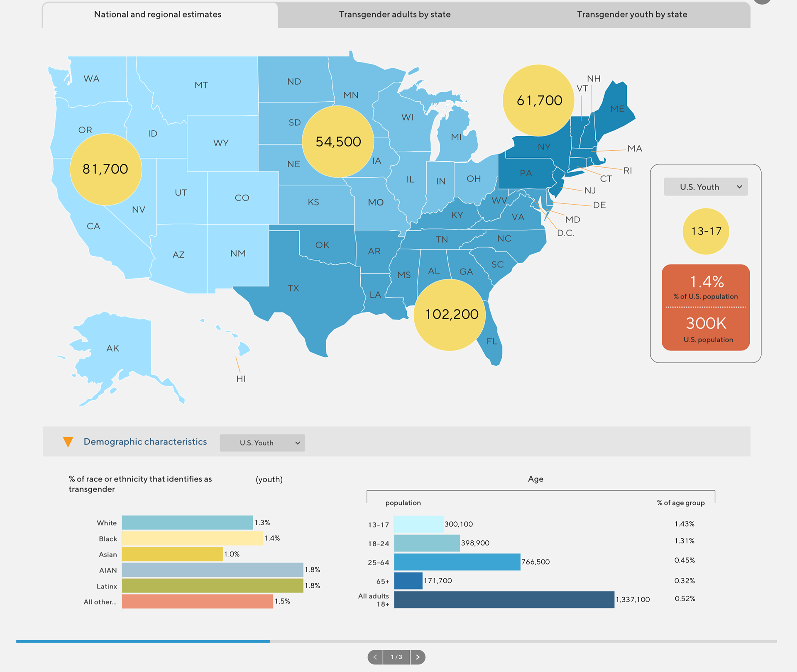
Task: Click the 81,700 West region bubble
Action: (106, 169)
